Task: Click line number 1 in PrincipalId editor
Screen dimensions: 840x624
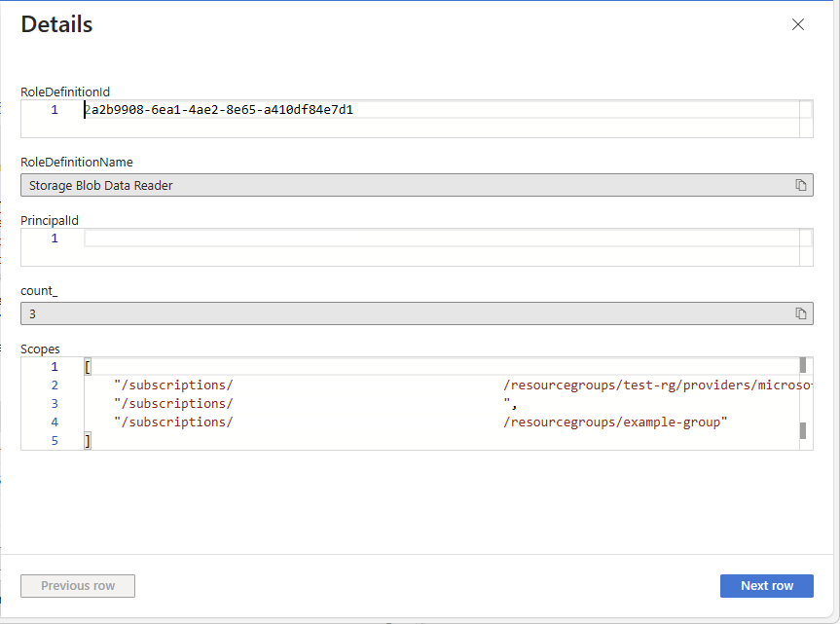Action: (x=55, y=239)
